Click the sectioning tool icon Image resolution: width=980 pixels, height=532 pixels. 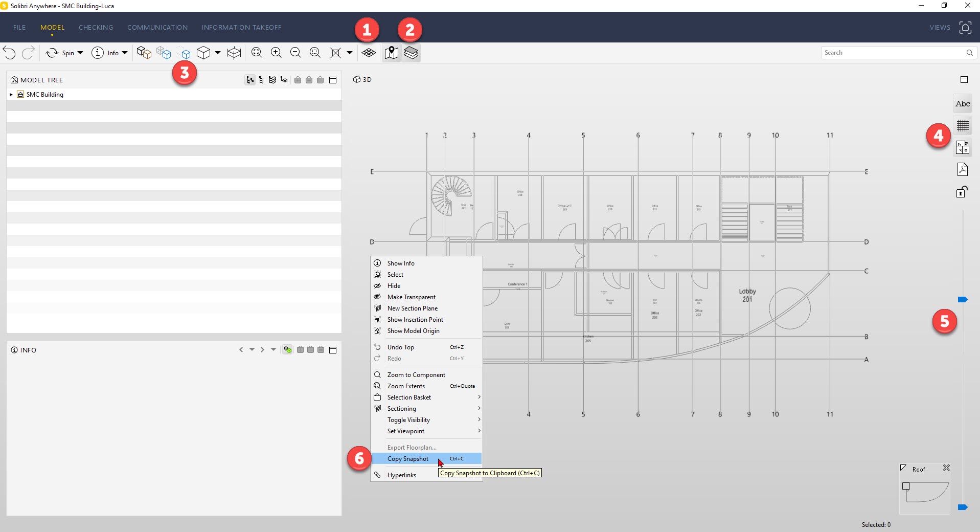tap(335, 53)
